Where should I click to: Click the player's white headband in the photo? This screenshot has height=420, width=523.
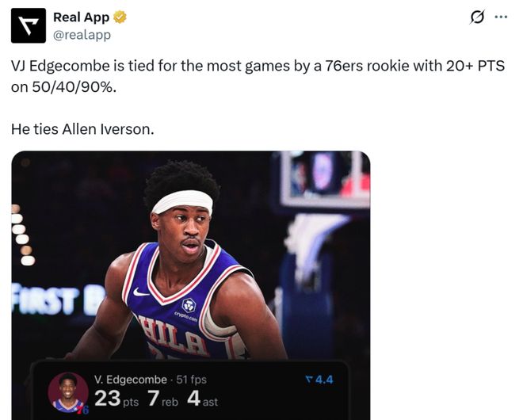point(182,200)
